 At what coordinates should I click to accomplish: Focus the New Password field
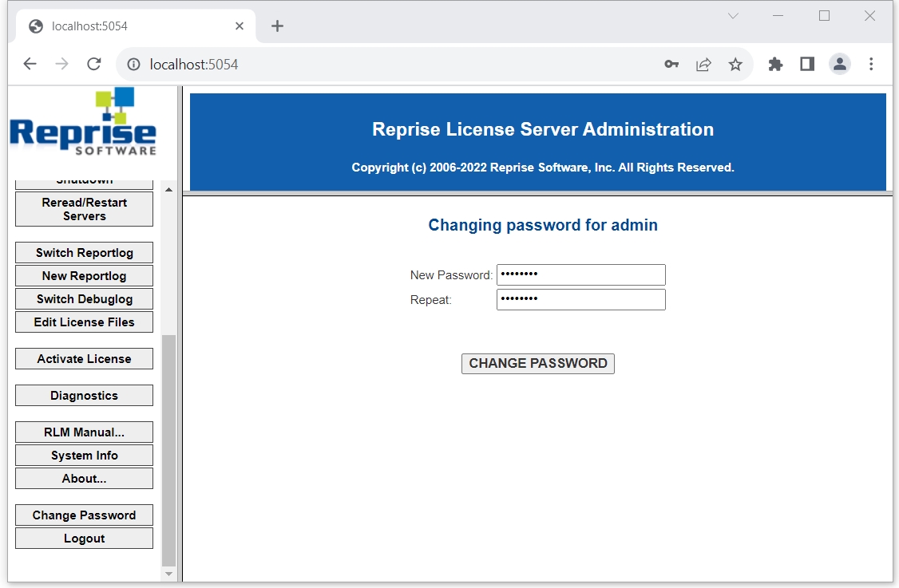(x=580, y=275)
